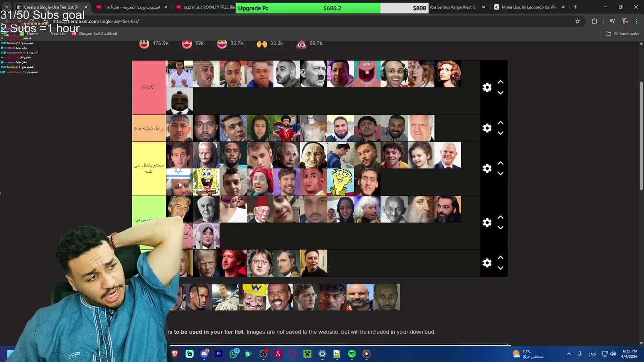644x362 pixels.
Task: Move the green tier row down
Action: click(500, 228)
